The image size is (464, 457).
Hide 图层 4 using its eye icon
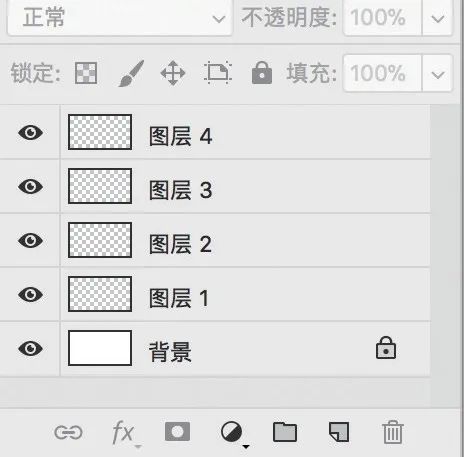click(x=30, y=132)
